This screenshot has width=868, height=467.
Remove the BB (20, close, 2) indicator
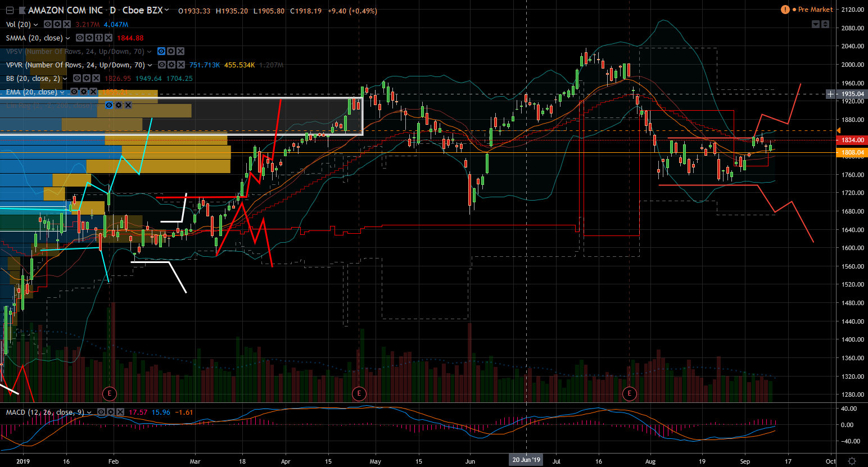pos(96,79)
